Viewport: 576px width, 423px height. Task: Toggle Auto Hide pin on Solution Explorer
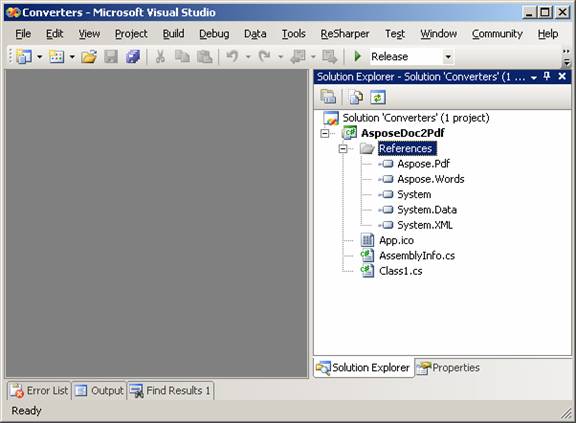[x=547, y=76]
